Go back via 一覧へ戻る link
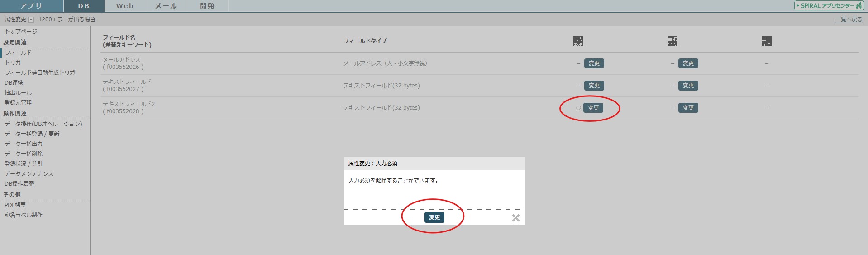Screen dimensions: 868x255 coord(849,19)
